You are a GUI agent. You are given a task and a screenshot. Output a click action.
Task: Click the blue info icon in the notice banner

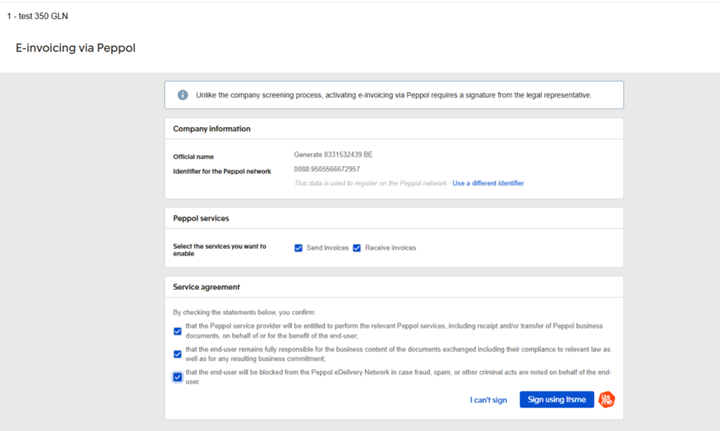pyautogui.click(x=183, y=95)
